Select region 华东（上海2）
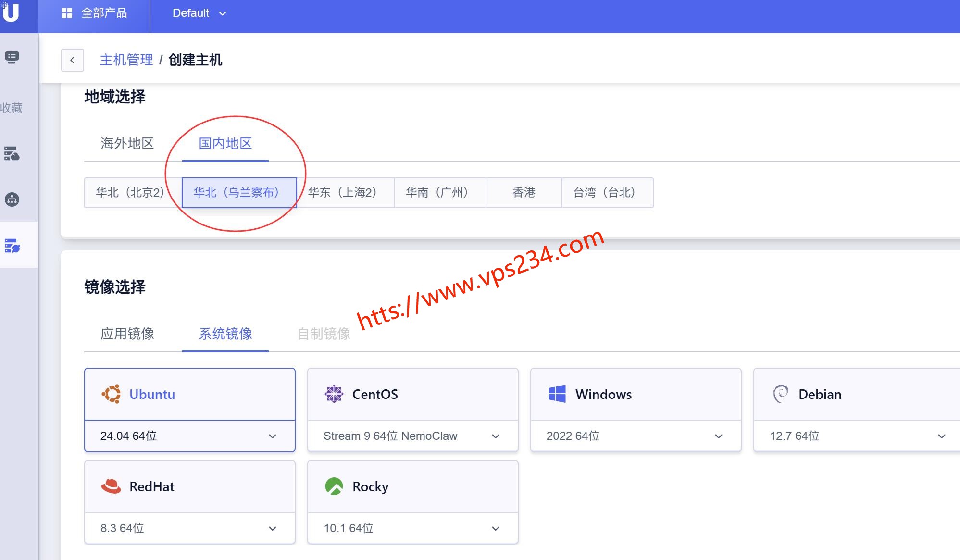The width and height of the screenshot is (960, 560). (345, 193)
